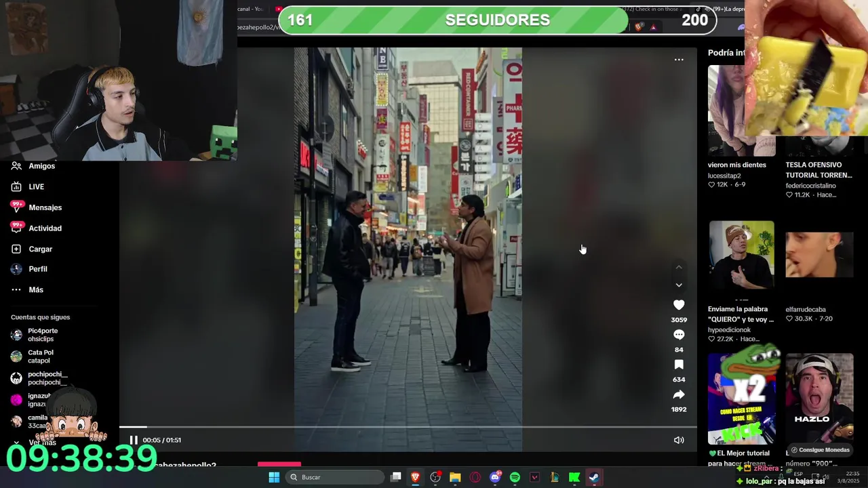
Task: Open the elfarrudecaba video thumbnail
Action: point(819,255)
